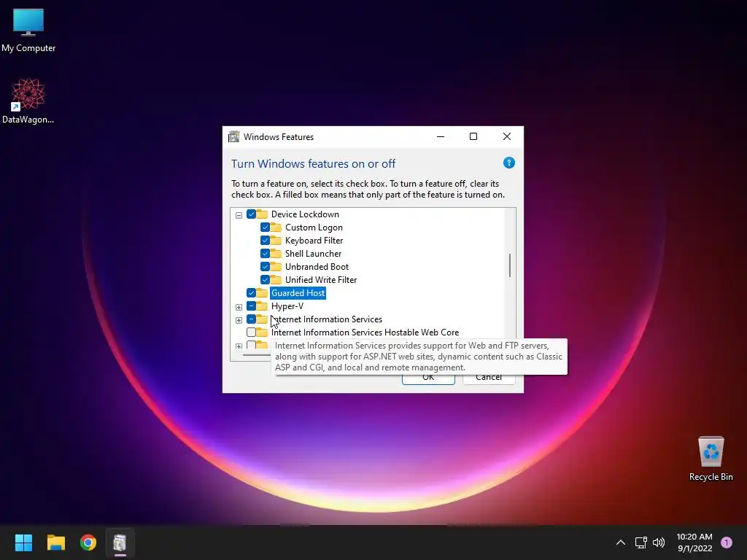Open the volume control in system tray
747x560 pixels.
coord(659,542)
